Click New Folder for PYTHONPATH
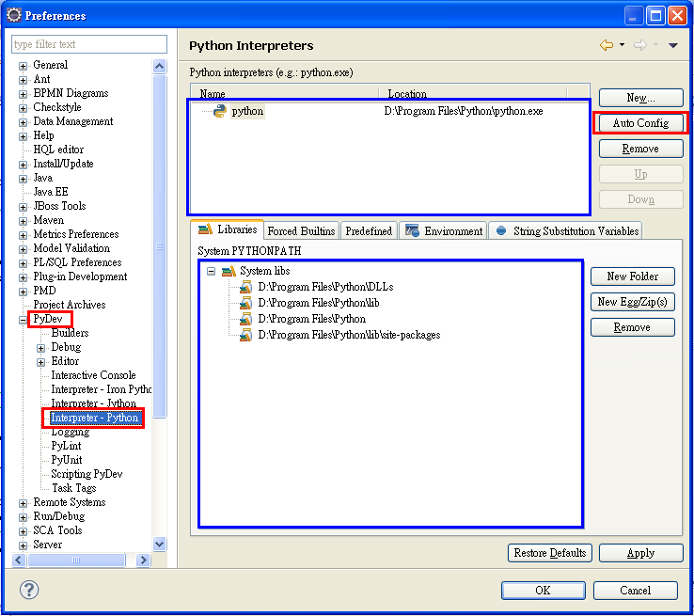Image resolution: width=694 pixels, height=616 pixels. (x=633, y=276)
